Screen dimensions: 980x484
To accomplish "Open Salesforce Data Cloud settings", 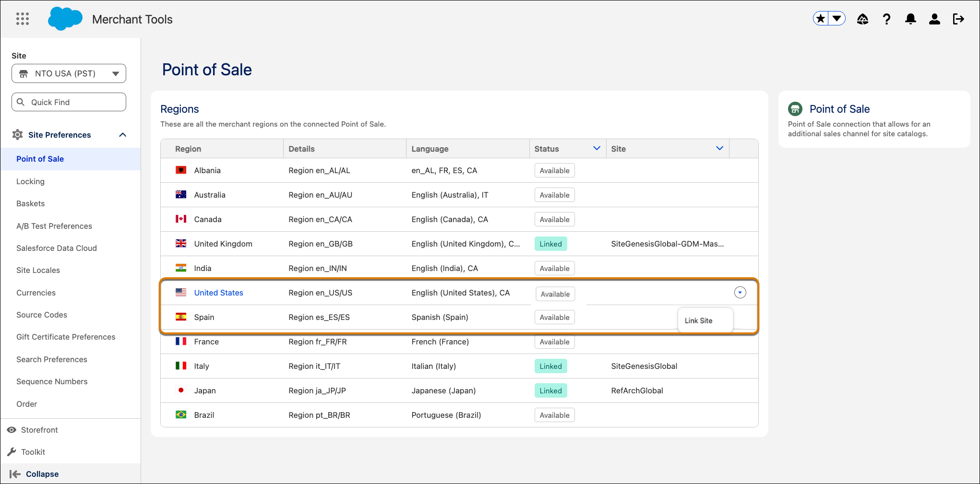I will tap(57, 248).
